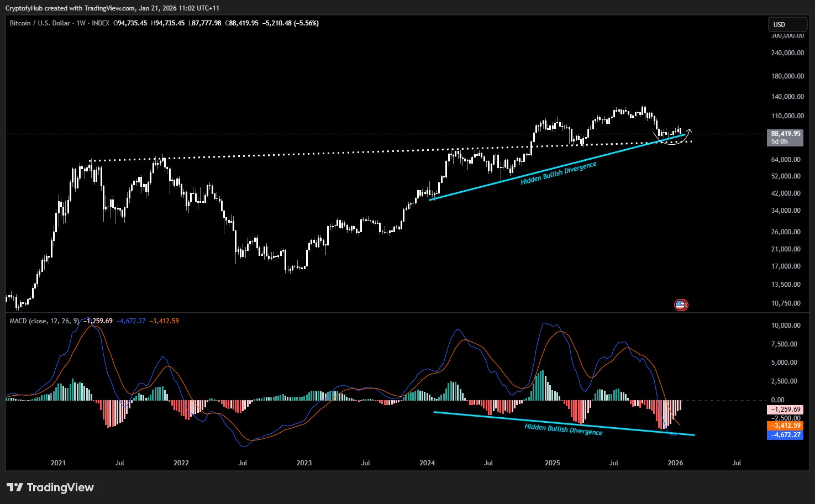Click the MACD axis label 10,000.00
This screenshot has height=504, width=815.
click(786, 326)
